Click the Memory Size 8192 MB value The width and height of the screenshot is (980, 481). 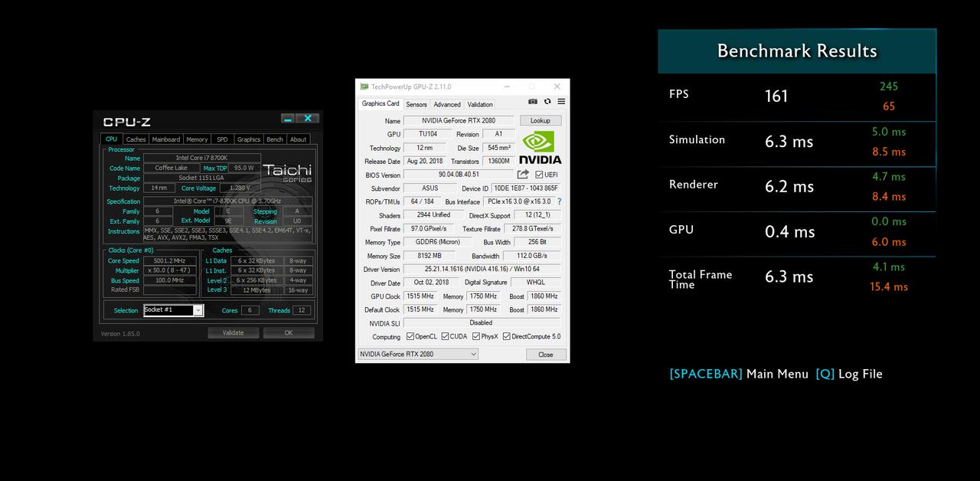(x=430, y=256)
